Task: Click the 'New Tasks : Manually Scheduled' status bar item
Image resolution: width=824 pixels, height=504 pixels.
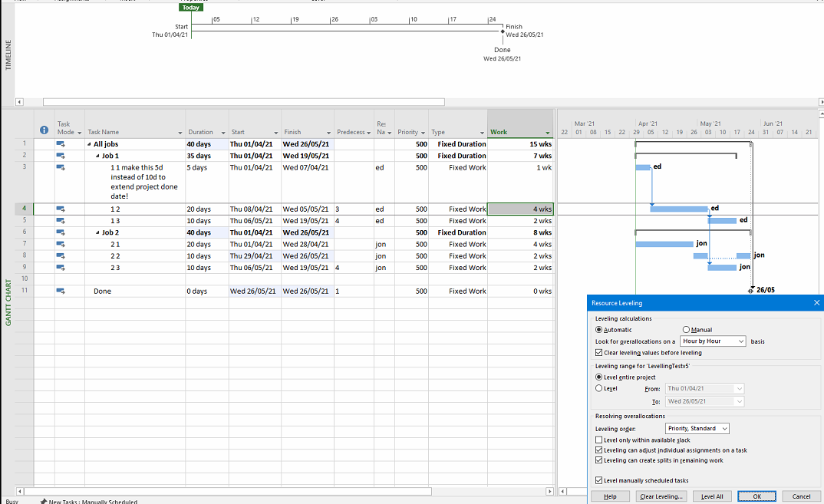Action: coord(89,502)
